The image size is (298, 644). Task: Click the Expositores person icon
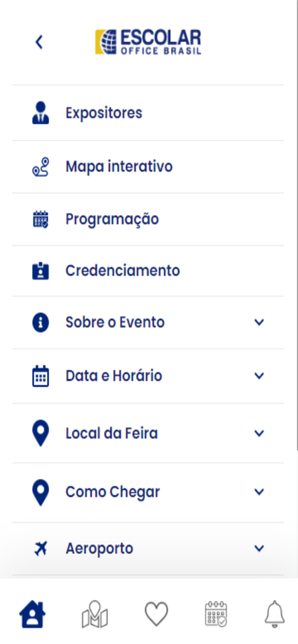40,112
